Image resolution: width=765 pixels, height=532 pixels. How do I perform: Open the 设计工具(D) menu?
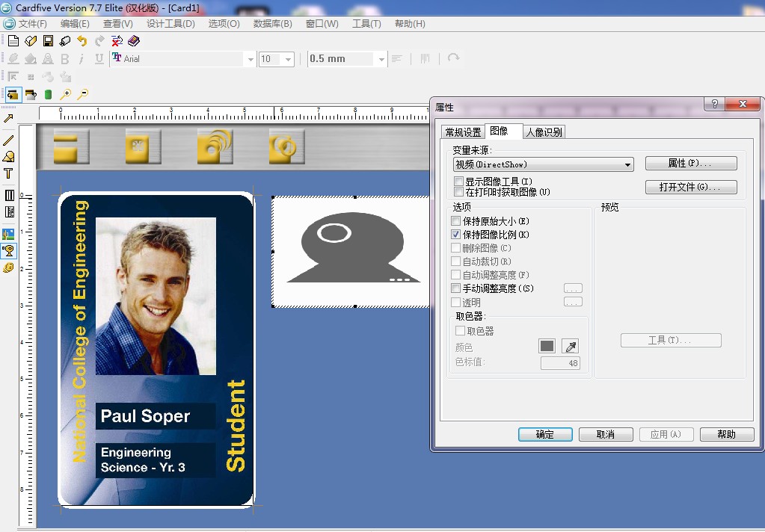pos(170,23)
